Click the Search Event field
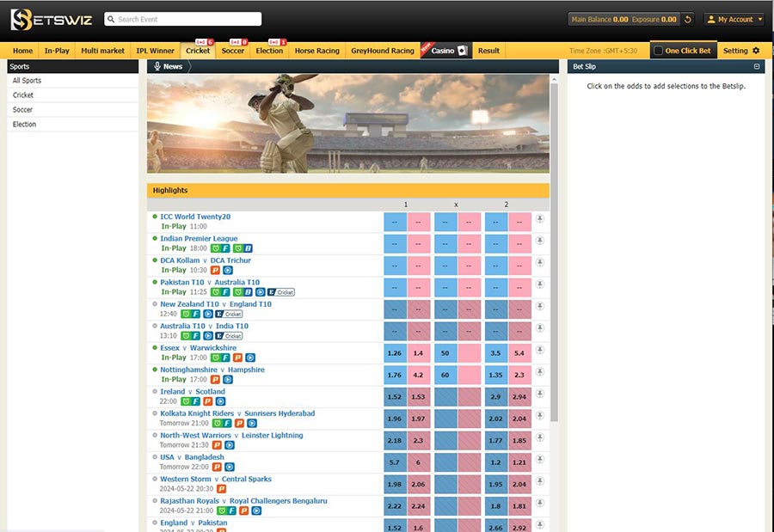 click(x=182, y=19)
